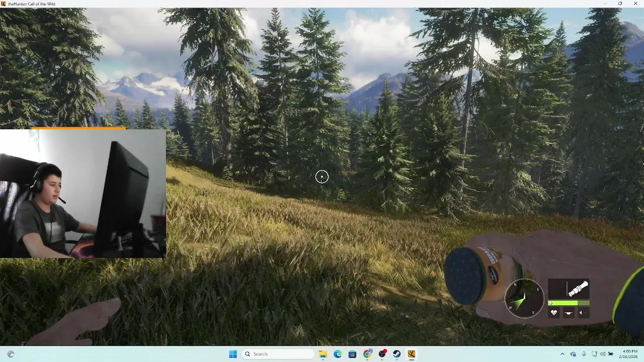Viewport: 644px width, 362px height.
Task: Expand hidden system tray icons
Action: point(562,354)
